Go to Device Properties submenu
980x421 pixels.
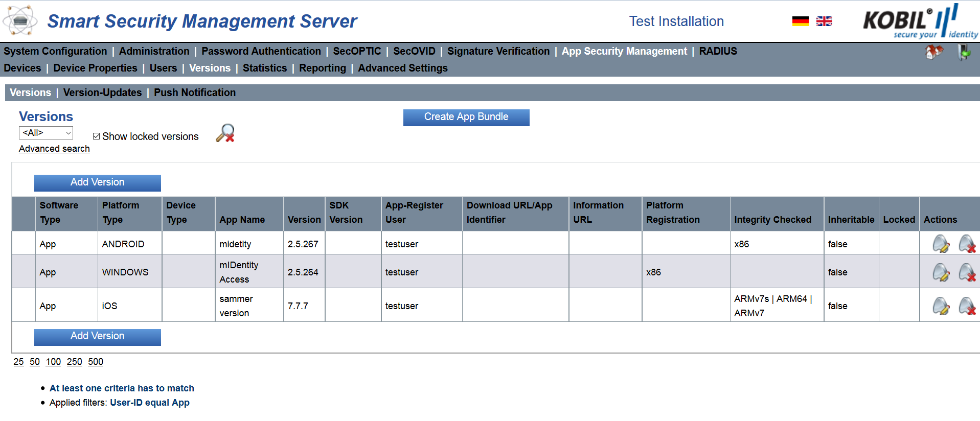pos(95,68)
